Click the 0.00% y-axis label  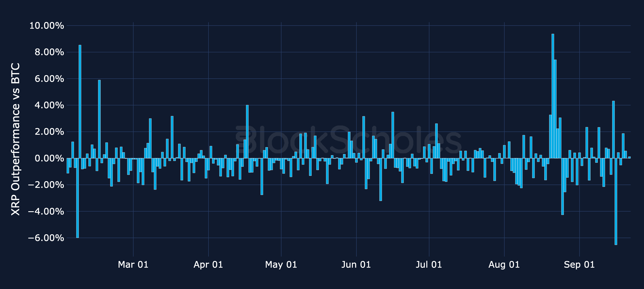49,158
